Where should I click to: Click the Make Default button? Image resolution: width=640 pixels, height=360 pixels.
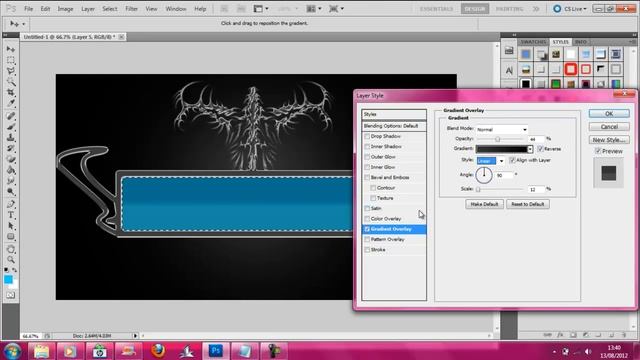(x=484, y=204)
